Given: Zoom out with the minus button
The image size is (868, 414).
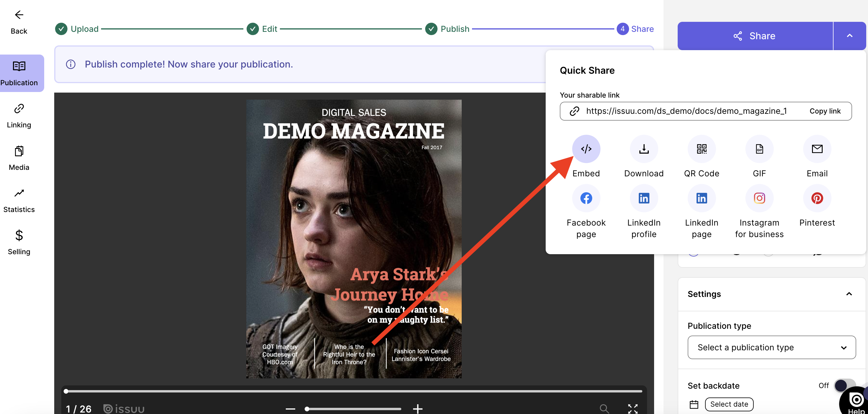Looking at the screenshot, I should click(x=290, y=409).
